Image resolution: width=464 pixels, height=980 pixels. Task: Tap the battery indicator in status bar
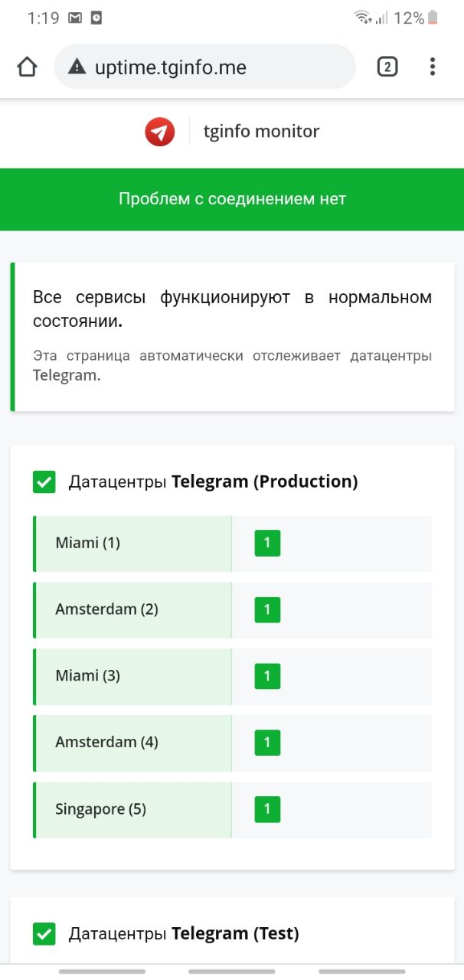(433, 18)
